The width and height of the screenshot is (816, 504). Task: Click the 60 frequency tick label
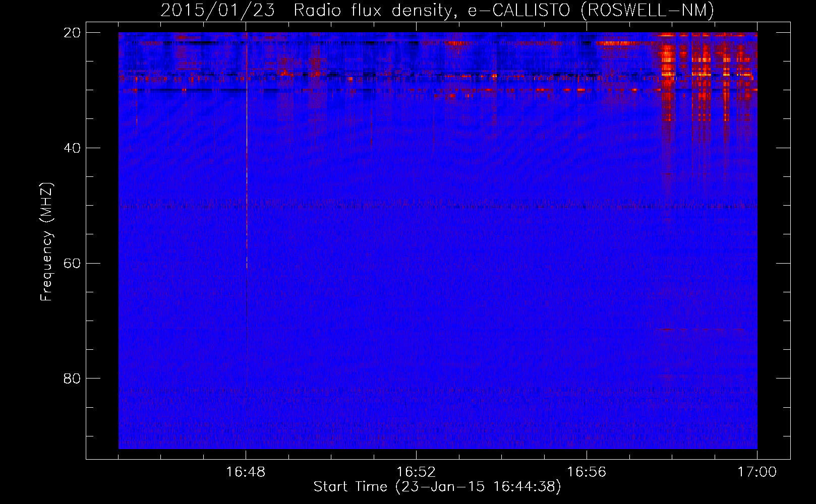72,264
